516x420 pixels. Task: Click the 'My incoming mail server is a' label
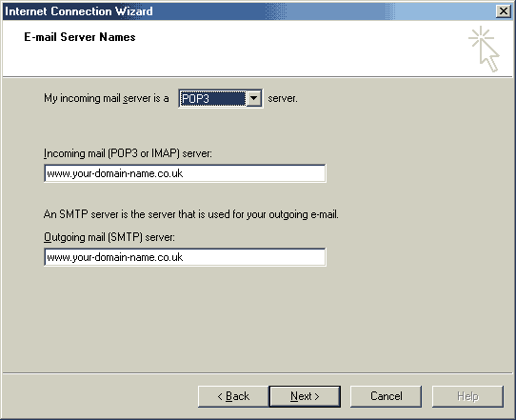pos(107,98)
